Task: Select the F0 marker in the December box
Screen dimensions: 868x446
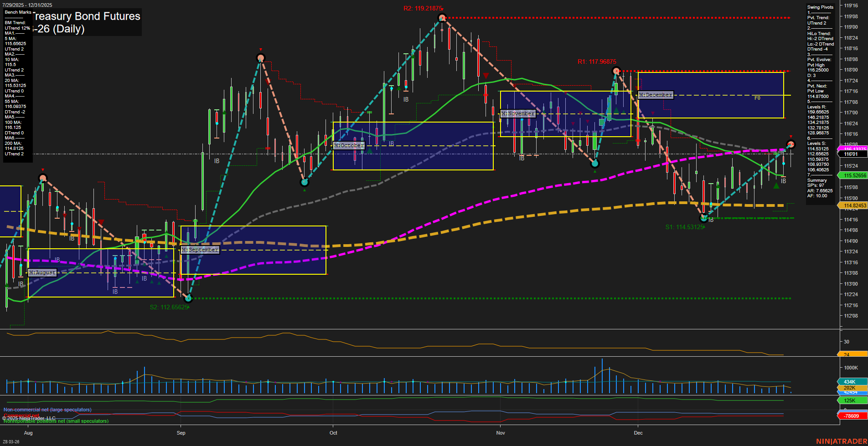Action: tap(757, 97)
